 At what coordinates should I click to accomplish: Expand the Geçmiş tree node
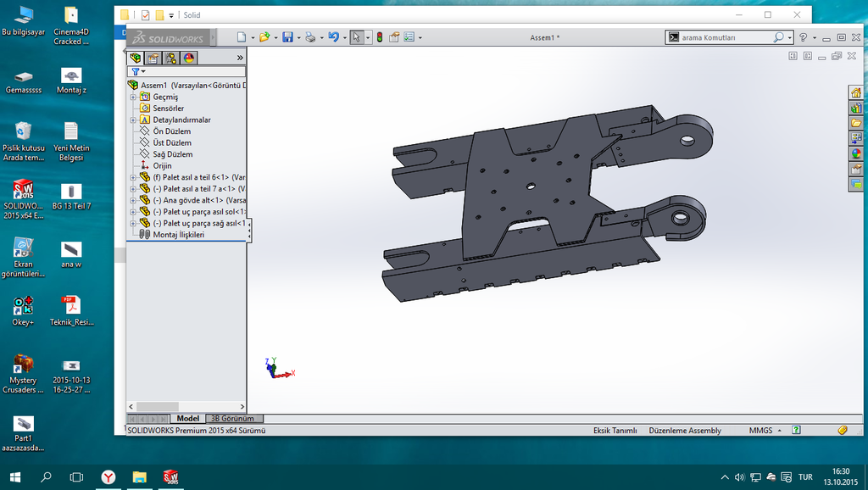pyautogui.click(x=132, y=97)
